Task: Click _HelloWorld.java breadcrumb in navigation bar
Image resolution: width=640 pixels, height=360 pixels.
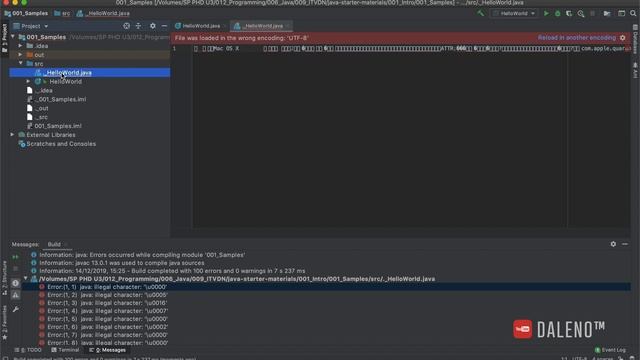Action: click(x=103, y=13)
